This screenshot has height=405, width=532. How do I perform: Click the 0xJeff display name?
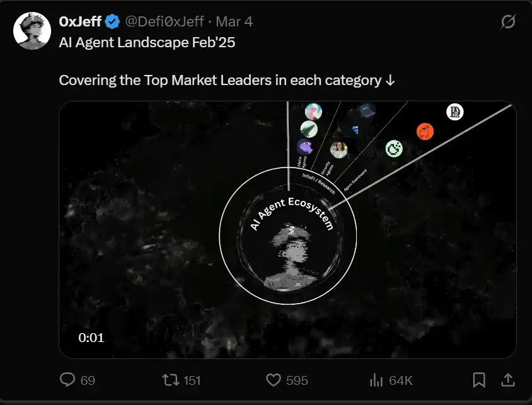pyautogui.click(x=80, y=22)
